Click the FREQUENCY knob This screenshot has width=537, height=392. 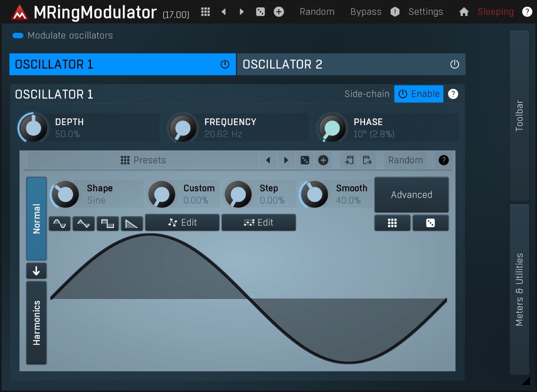click(183, 128)
